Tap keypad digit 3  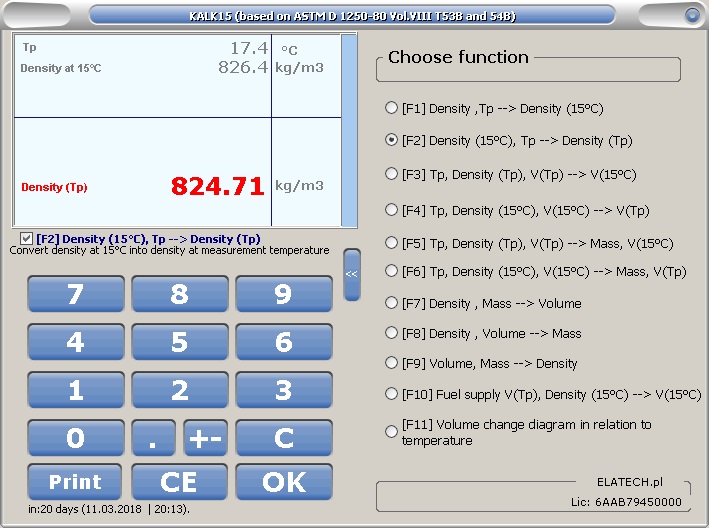tap(284, 390)
